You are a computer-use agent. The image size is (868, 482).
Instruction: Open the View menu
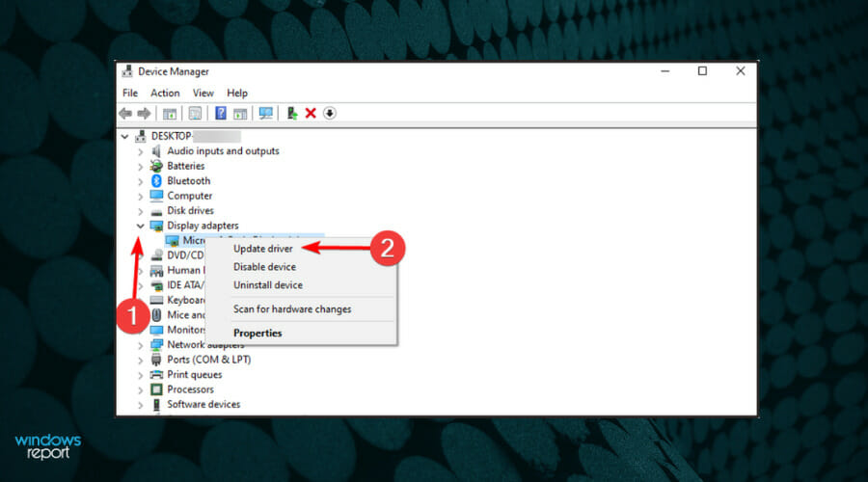[x=203, y=93]
